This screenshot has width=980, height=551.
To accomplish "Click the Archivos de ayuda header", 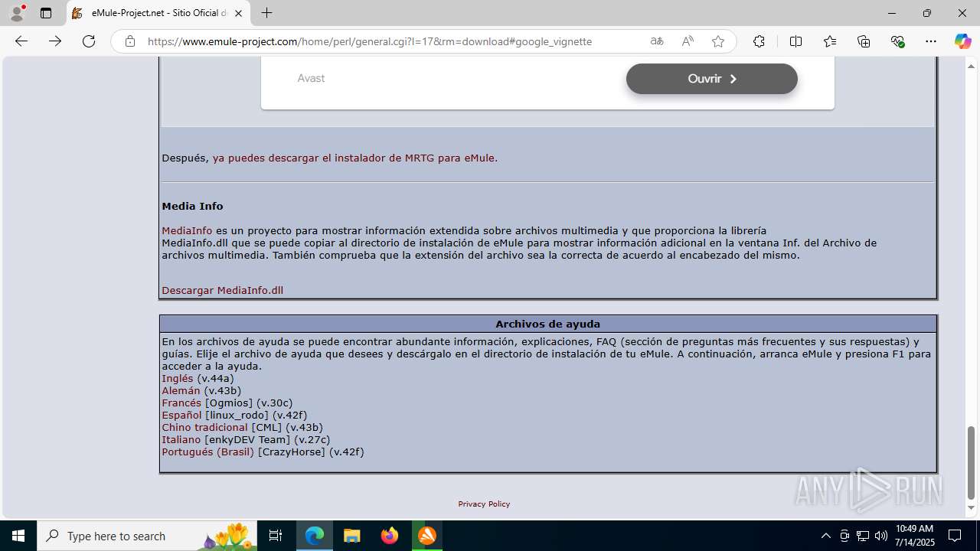I will pos(547,324).
